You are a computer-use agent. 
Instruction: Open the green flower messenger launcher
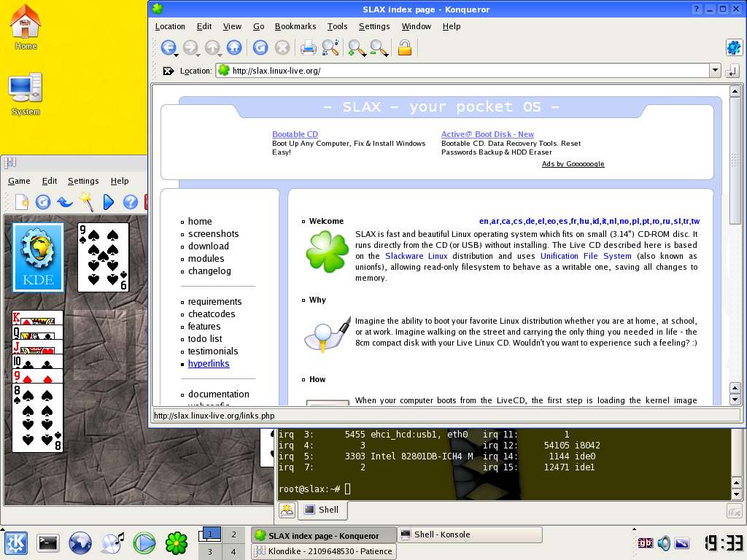pyautogui.click(x=177, y=542)
